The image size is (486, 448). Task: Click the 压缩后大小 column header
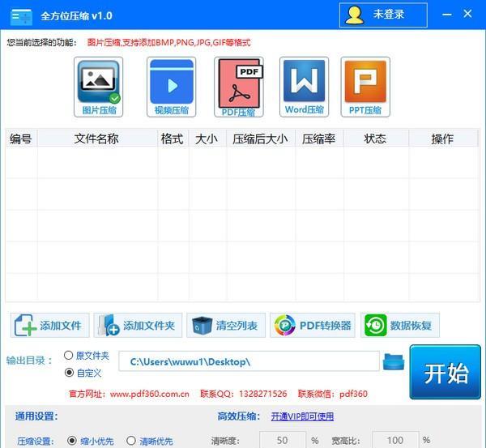point(261,139)
